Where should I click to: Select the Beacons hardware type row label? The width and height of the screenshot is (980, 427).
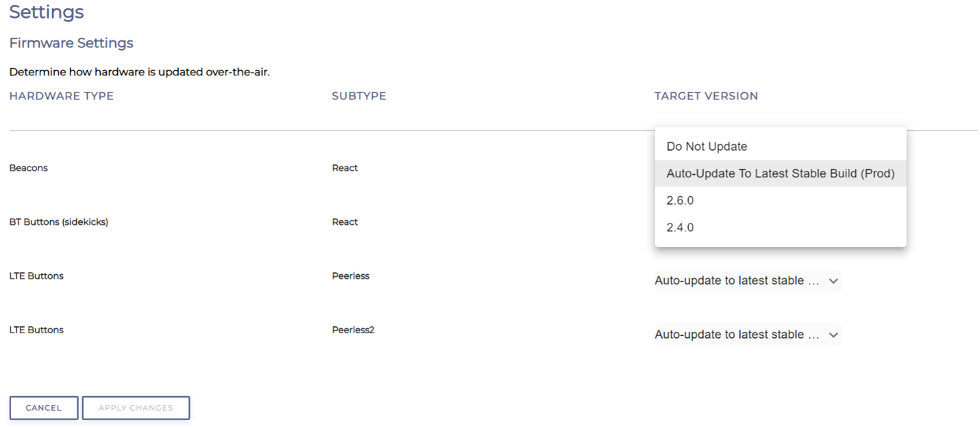[29, 168]
